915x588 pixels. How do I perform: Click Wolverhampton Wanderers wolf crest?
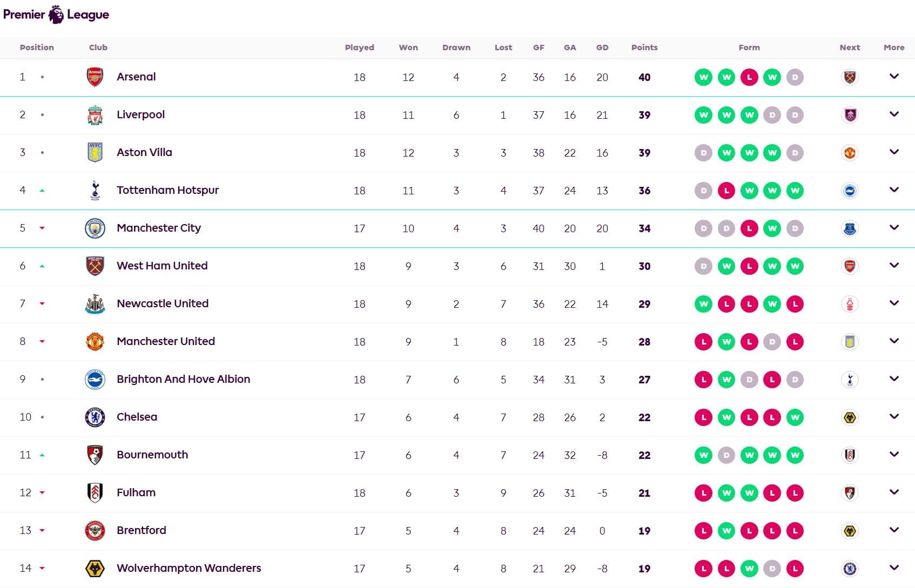point(95,569)
